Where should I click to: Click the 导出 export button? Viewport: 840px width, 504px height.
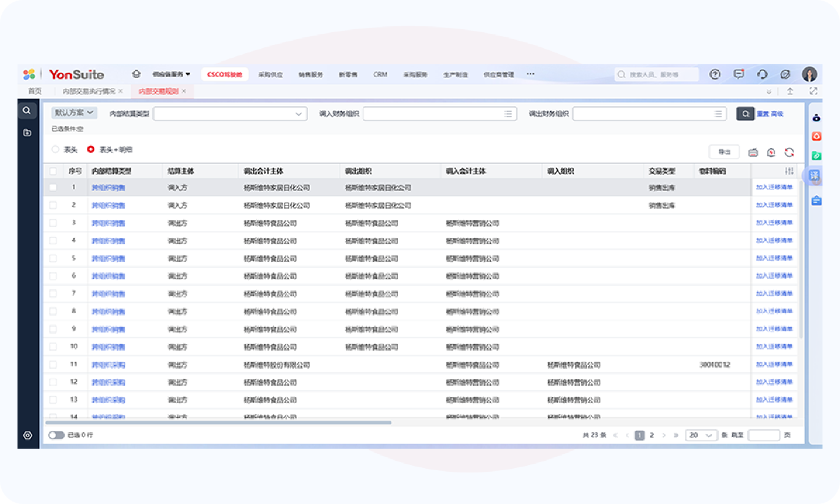coord(724,152)
